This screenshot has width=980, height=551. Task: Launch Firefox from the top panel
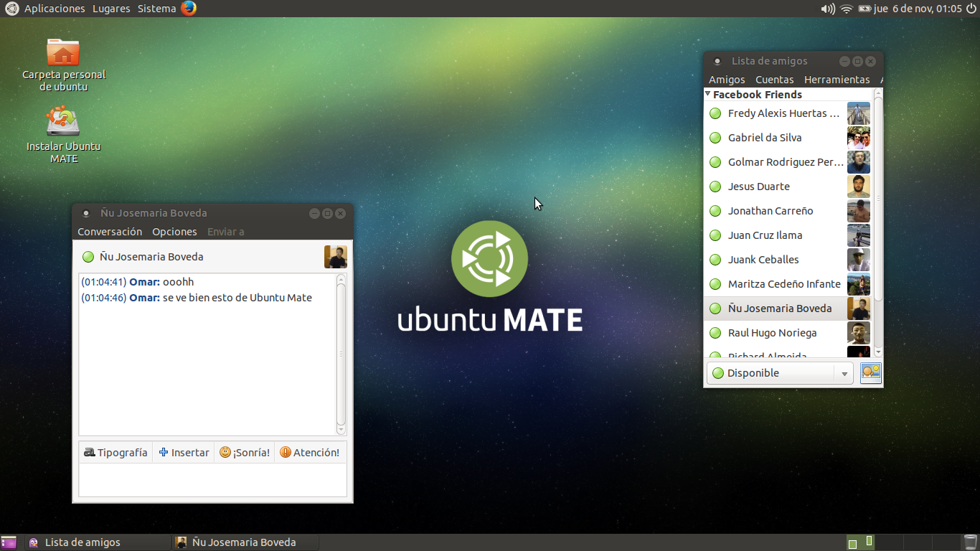click(189, 9)
